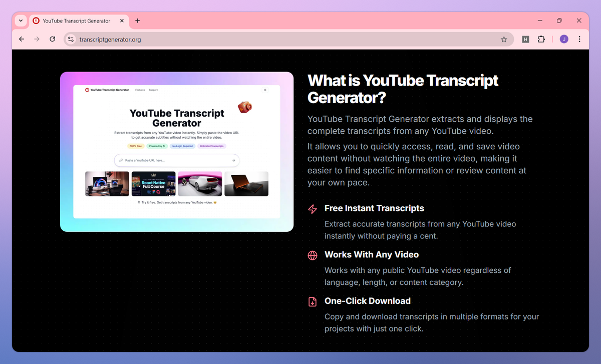Click the H extension icon in toolbar
This screenshot has width=601, height=364.
click(x=525, y=39)
